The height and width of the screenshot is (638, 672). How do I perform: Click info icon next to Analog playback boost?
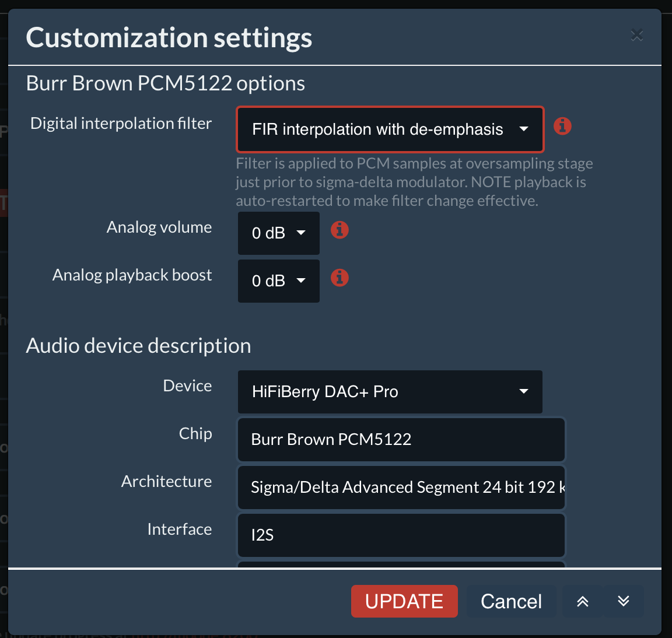click(339, 278)
